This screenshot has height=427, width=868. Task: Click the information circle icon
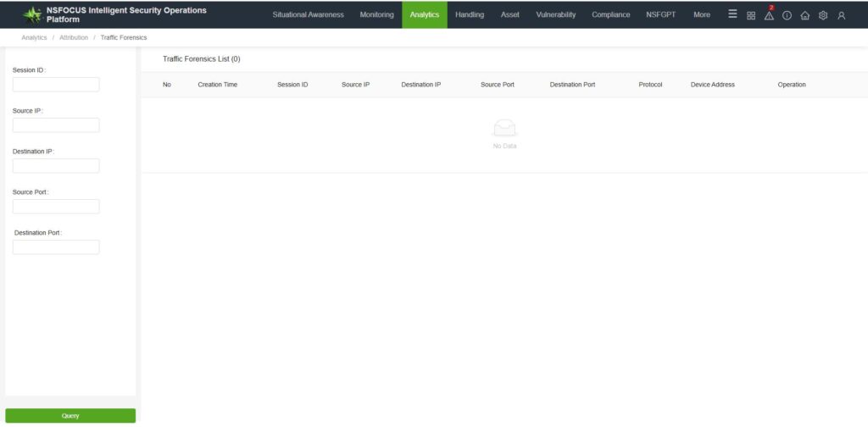(787, 15)
